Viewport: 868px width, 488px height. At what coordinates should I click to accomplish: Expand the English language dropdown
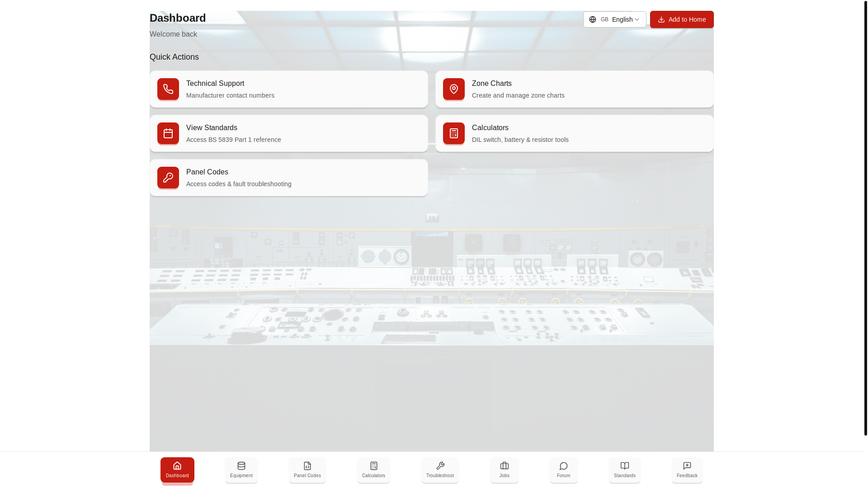tap(622, 19)
